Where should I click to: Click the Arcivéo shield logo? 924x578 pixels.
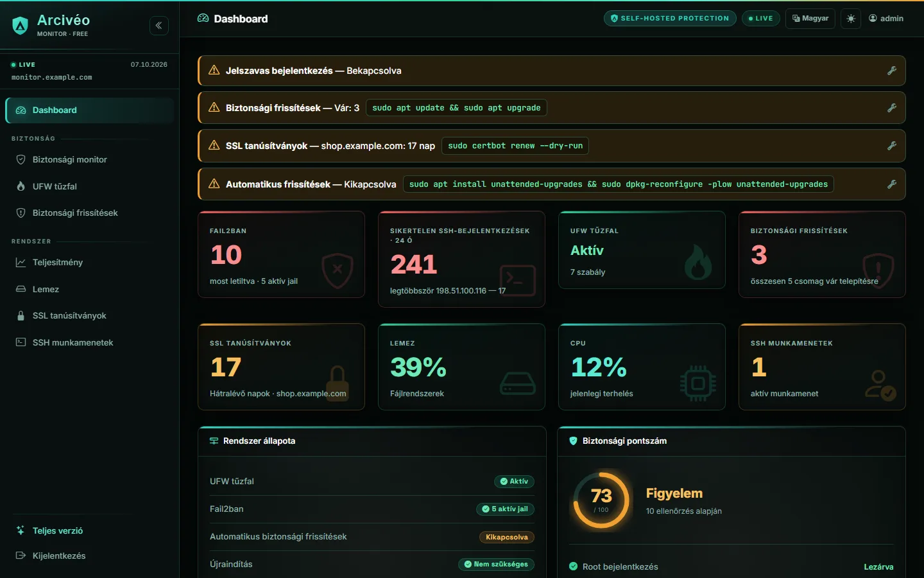coord(21,26)
